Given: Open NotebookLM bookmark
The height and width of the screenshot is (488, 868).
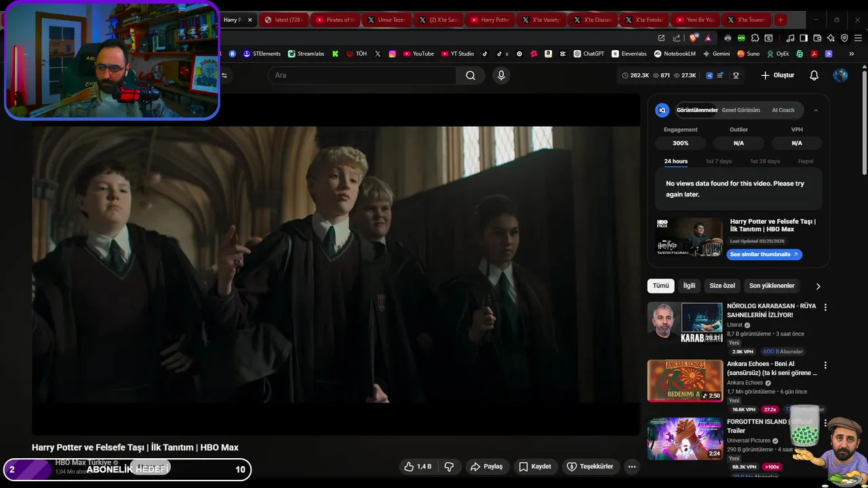Looking at the screenshot, I should (675, 54).
